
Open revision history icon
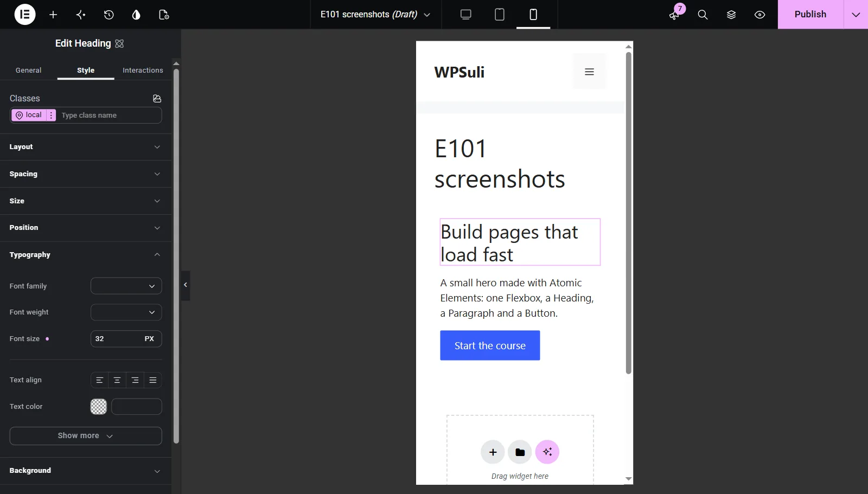tap(108, 15)
